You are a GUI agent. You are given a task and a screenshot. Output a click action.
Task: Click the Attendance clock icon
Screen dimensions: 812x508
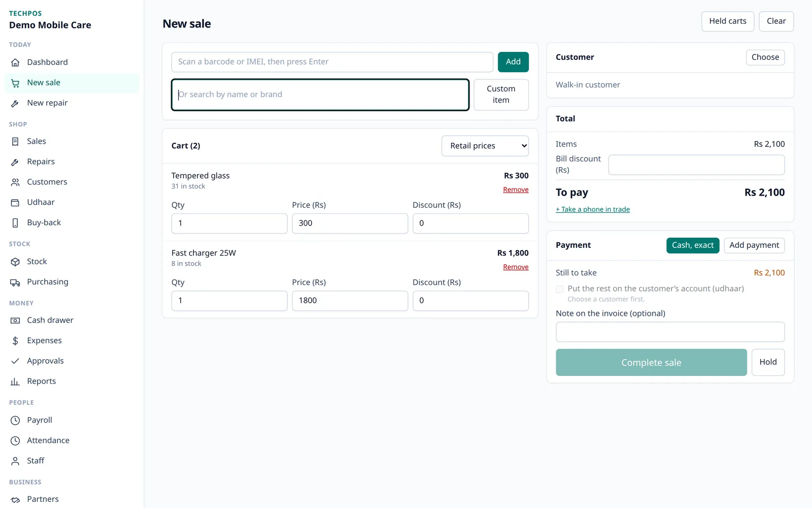point(15,440)
